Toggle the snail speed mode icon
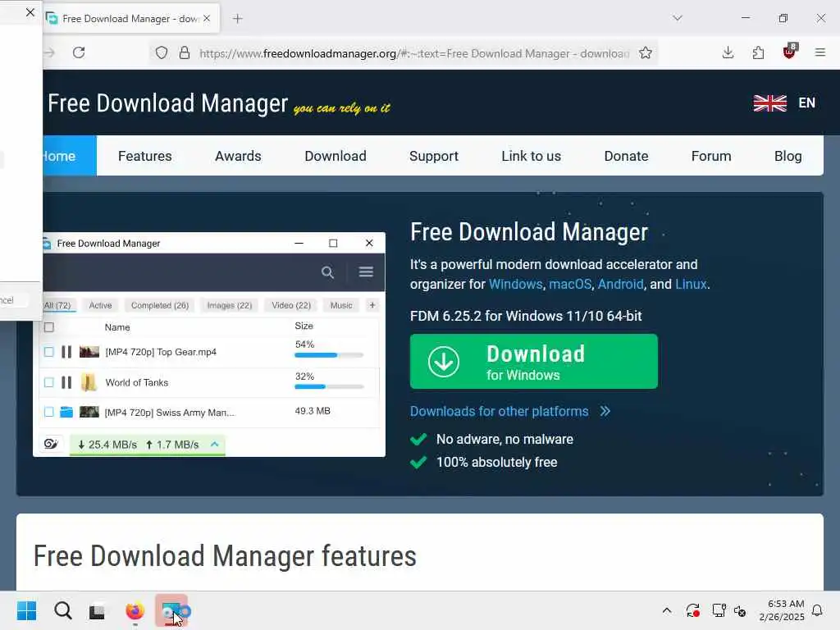This screenshot has width=840, height=630. click(x=51, y=444)
